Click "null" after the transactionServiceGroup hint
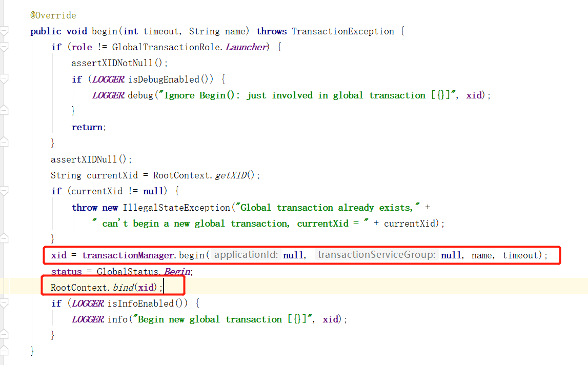The width and height of the screenshot is (588, 365). [451, 255]
